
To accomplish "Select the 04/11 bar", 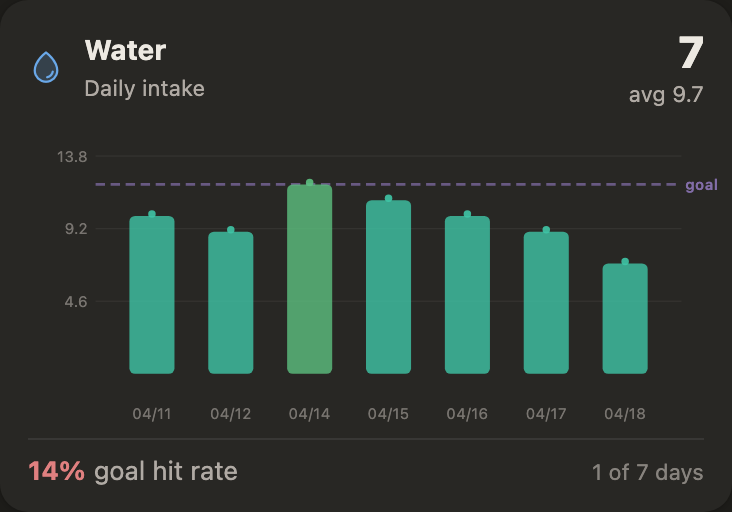I will point(152,295).
